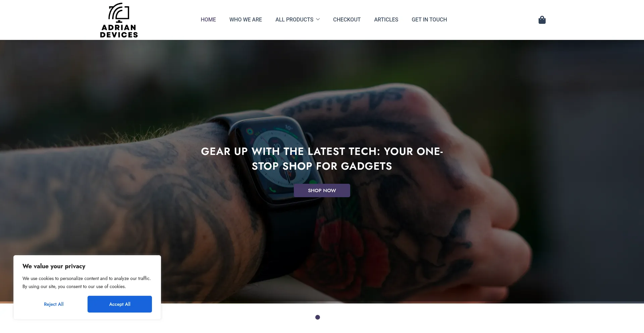Select the carousel slide indicator dot
The width and height of the screenshot is (644, 333).
click(x=318, y=317)
